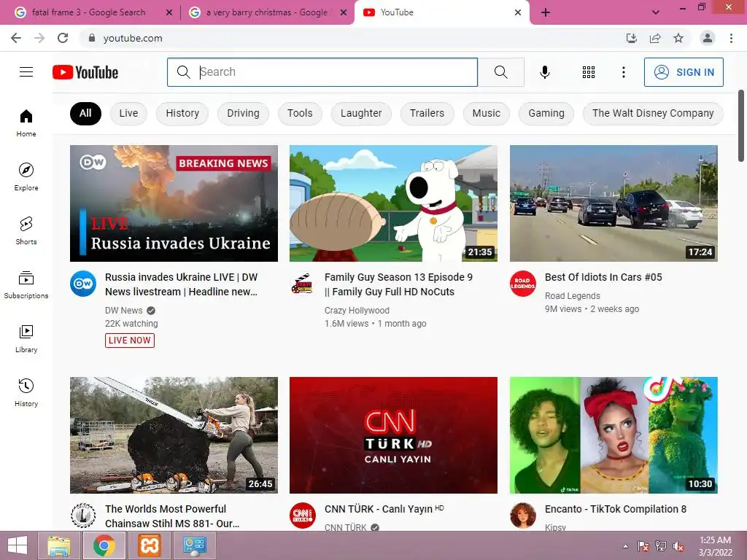Click the XAMPP taskbar icon

[x=150, y=545]
